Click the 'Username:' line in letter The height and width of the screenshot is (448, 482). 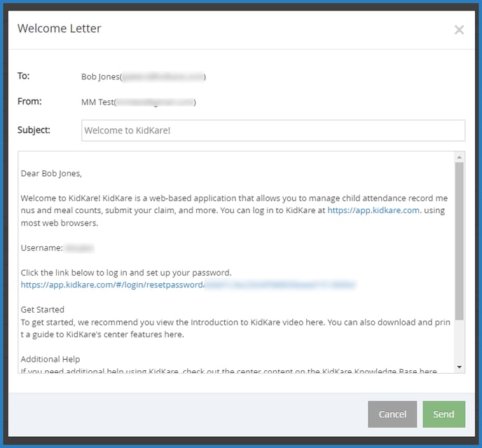(57, 248)
